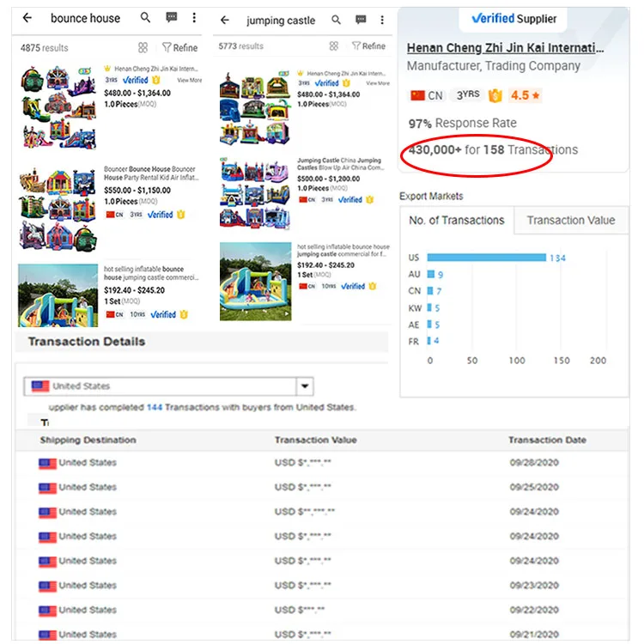This screenshot has height=644, width=644.
Task: Click Verified badge on 10YRS jumping castle listing
Action: (353, 286)
